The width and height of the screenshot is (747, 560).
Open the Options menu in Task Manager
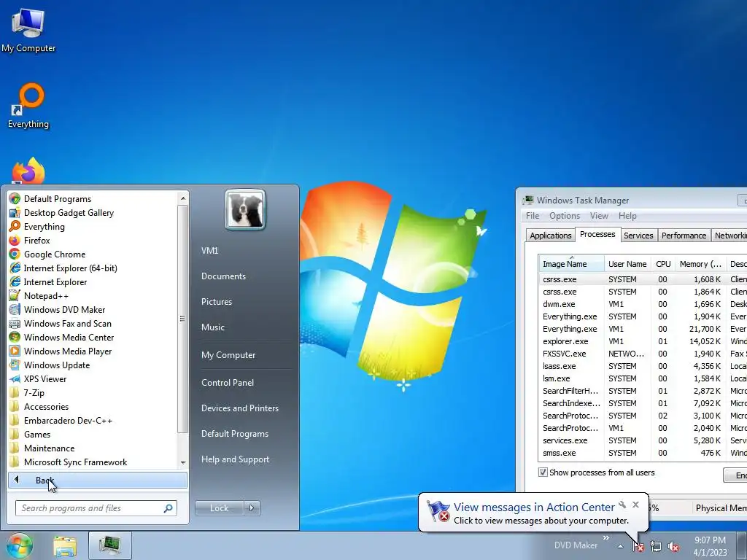[565, 216]
